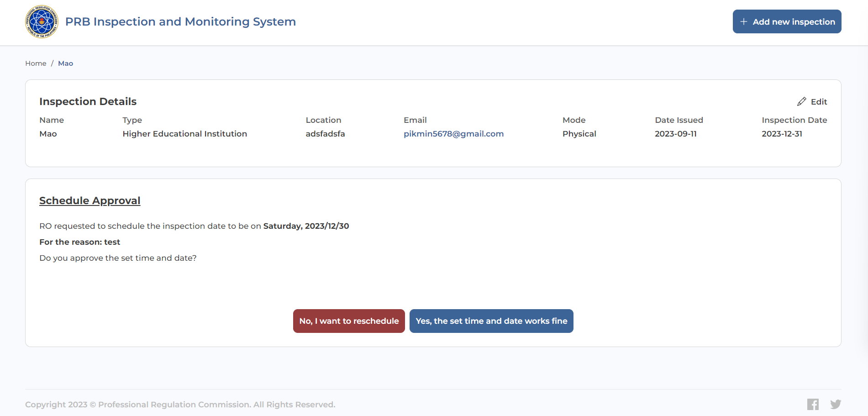Image resolution: width=868 pixels, height=416 pixels.
Task: Click the PRB seal logo
Action: pyautogui.click(x=42, y=22)
